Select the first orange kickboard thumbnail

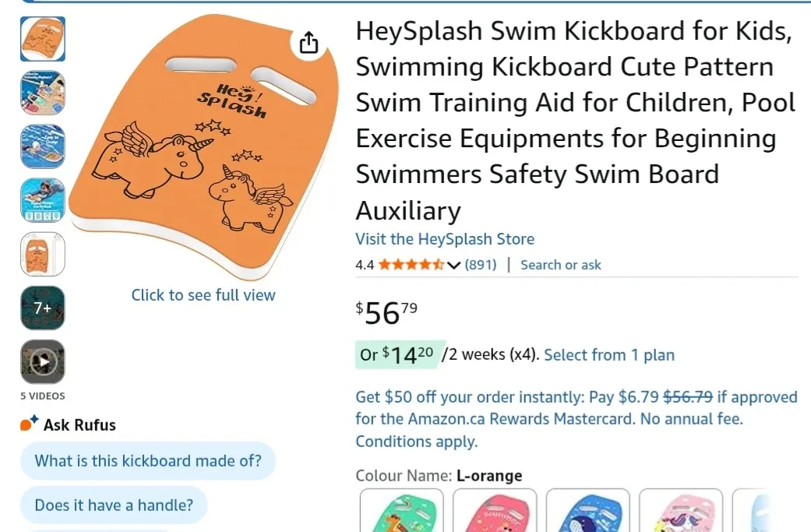pos(42,39)
